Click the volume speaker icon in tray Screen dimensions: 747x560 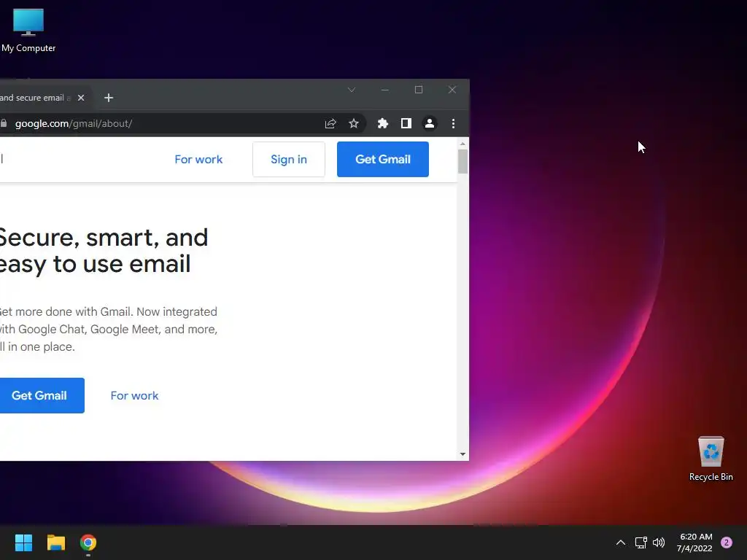click(x=659, y=542)
